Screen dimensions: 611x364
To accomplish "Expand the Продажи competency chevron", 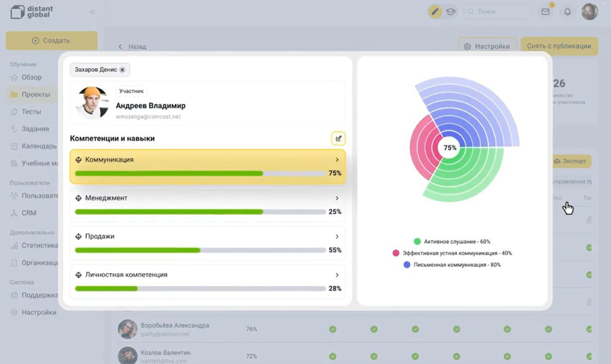I will point(337,237).
